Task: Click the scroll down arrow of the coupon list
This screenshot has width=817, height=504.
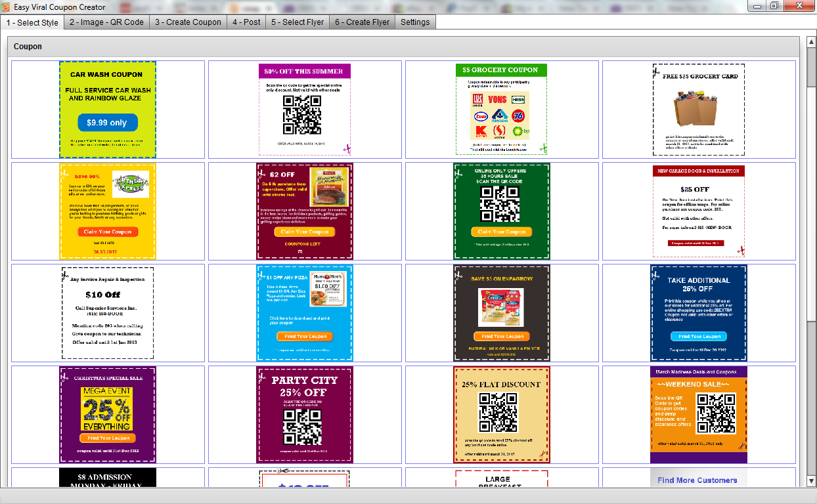Action: (812, 482)
